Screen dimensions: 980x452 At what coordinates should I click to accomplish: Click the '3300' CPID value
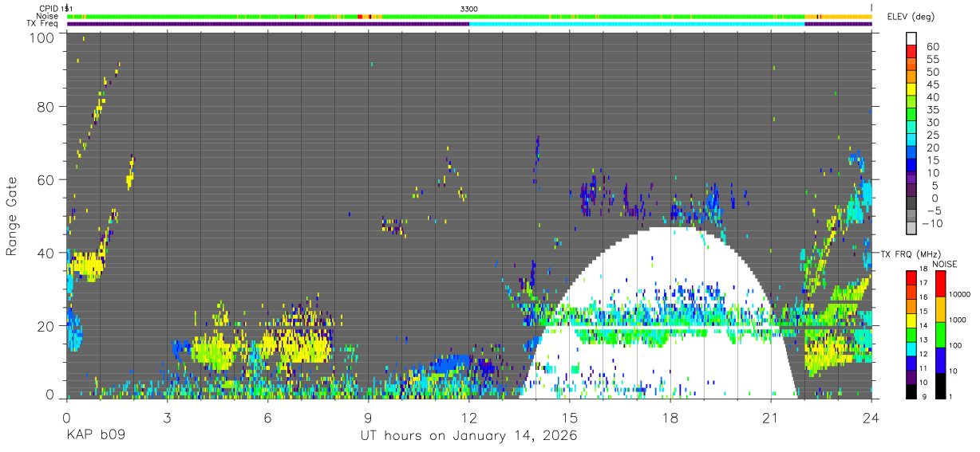[469, 8]
